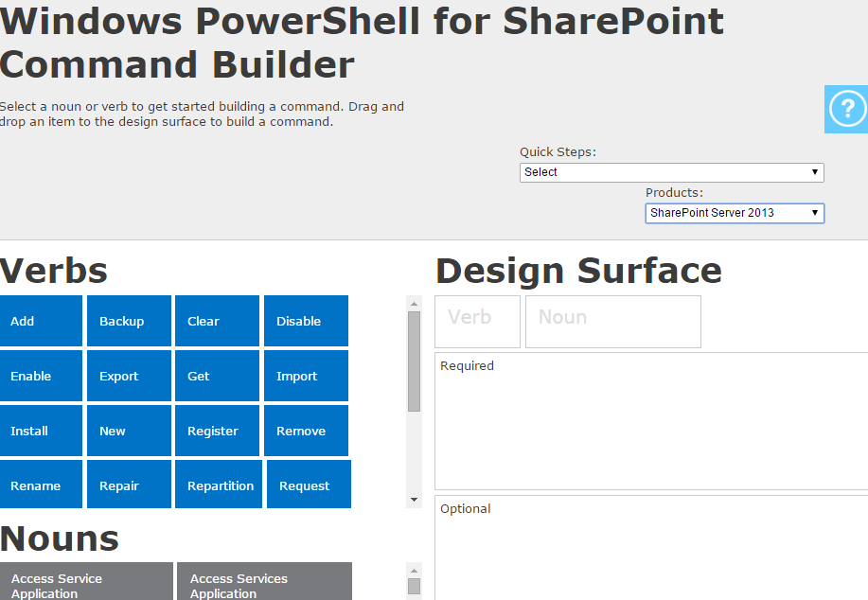Pick the Remove verb tile
868x600 pixels.
pyautogui.click(x=306, y=431)
